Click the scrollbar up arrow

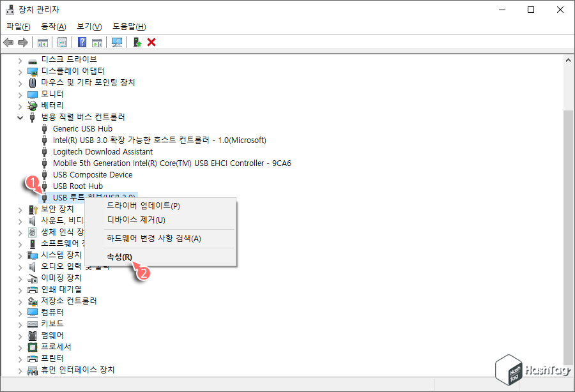pos(567,59)
